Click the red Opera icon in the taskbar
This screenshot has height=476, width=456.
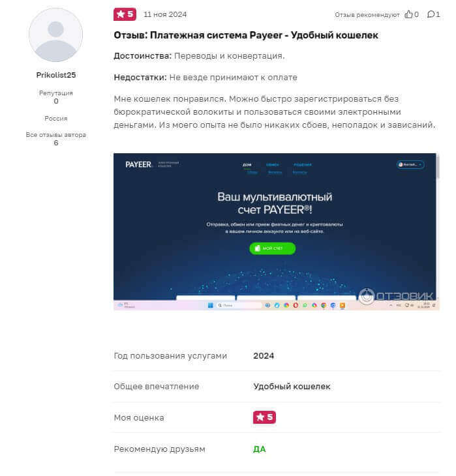296,305
